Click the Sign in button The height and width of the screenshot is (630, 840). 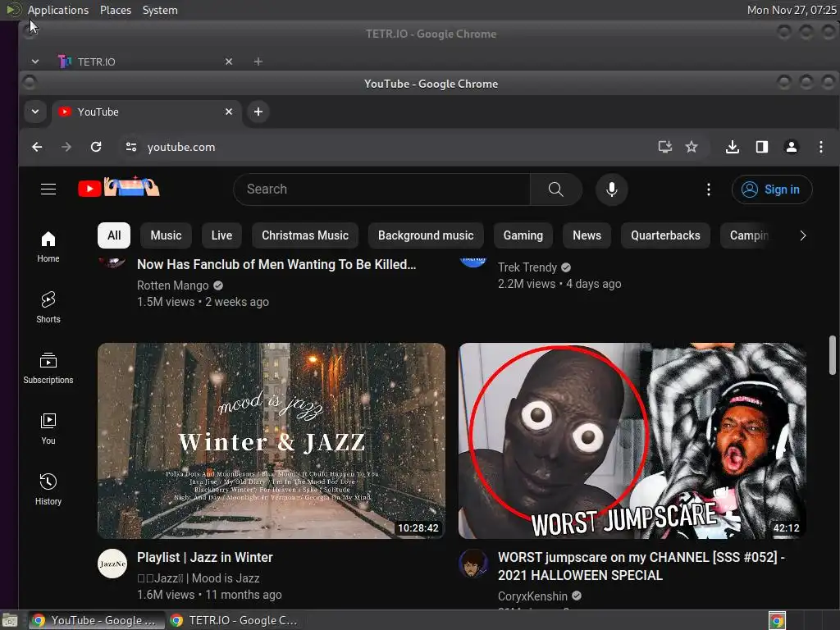[772, 189]
